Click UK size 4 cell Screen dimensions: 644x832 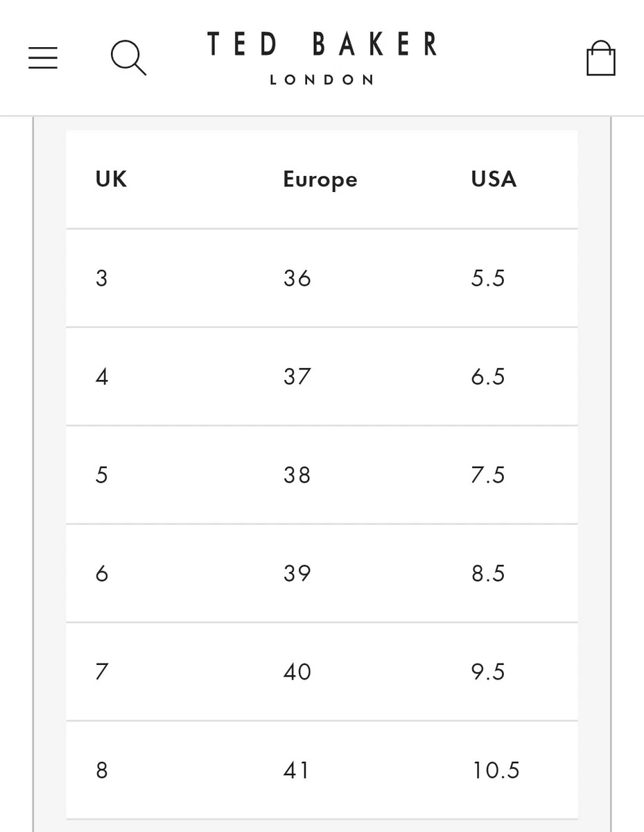(x=102, y=377)
